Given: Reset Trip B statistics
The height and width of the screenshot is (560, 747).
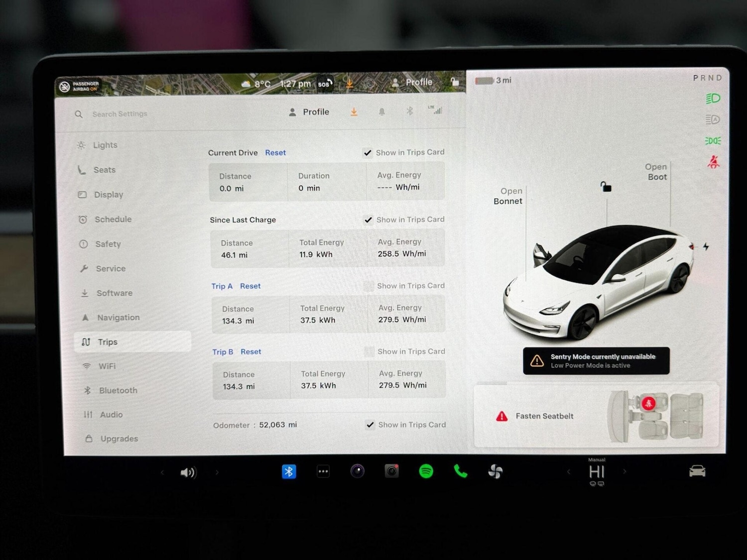Looking at the screenshot, I should [x=250, y=351].
